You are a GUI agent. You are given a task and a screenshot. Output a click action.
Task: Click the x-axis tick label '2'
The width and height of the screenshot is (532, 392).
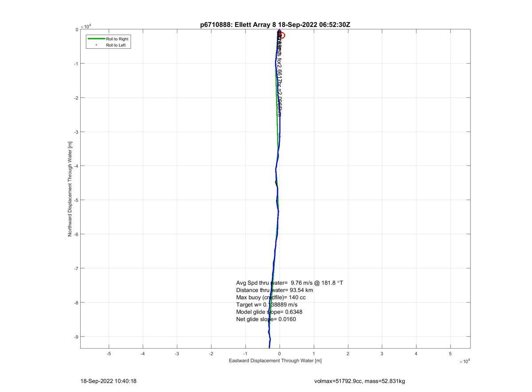pos(348,353)
